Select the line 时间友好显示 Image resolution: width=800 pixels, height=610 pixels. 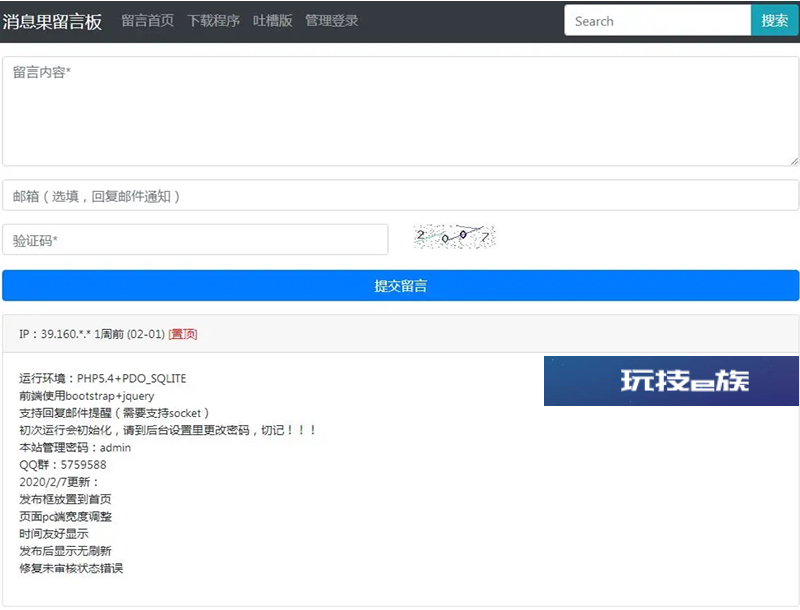pos(54,534)
